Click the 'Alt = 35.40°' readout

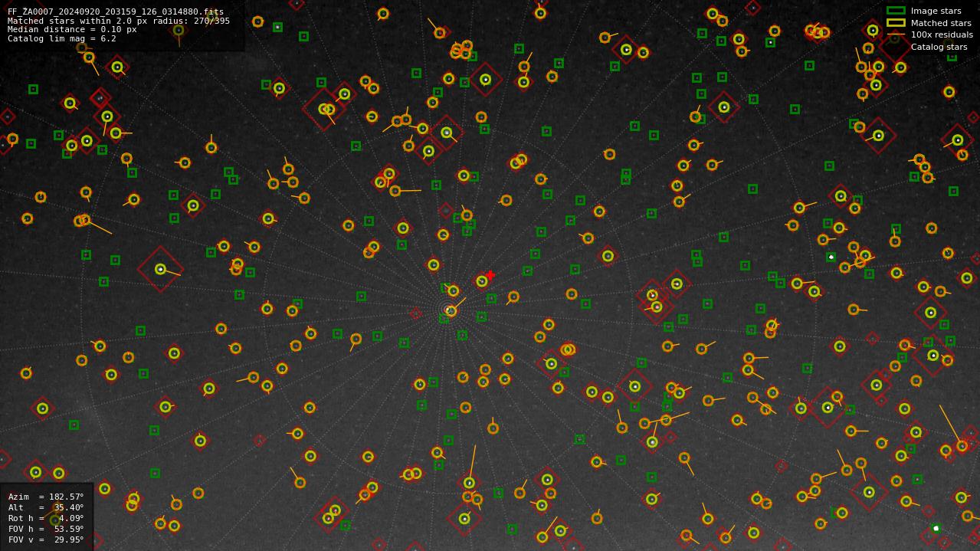point(46,507)
